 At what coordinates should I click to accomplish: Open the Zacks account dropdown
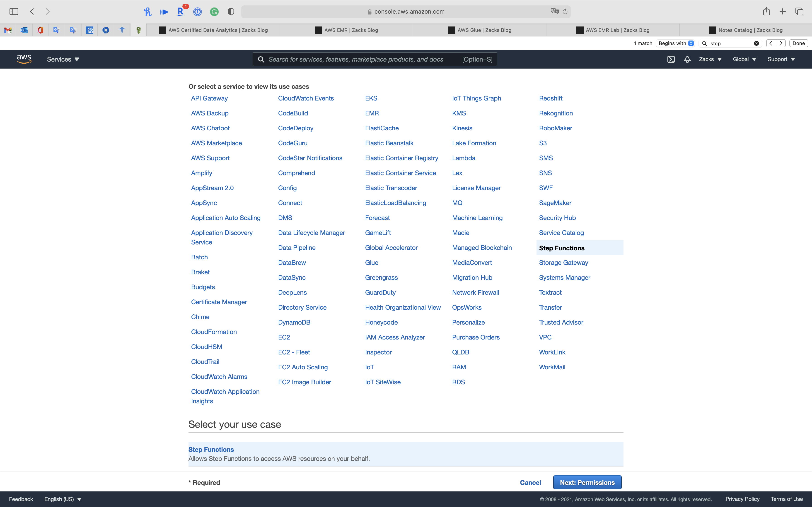(x=710, y=59)
